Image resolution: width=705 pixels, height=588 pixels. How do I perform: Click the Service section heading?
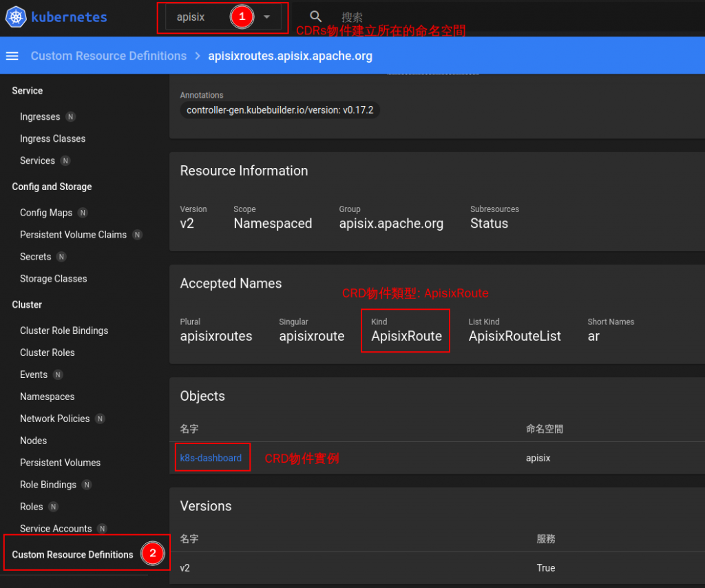[28, 91]
